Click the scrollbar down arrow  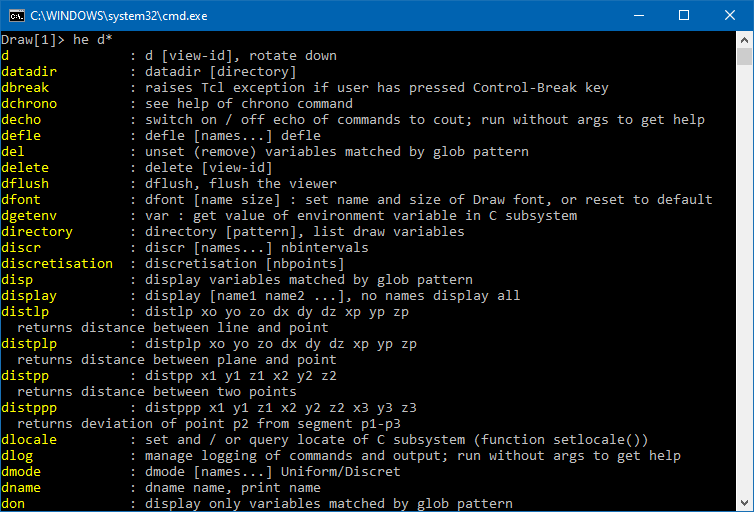coord(745,503)
